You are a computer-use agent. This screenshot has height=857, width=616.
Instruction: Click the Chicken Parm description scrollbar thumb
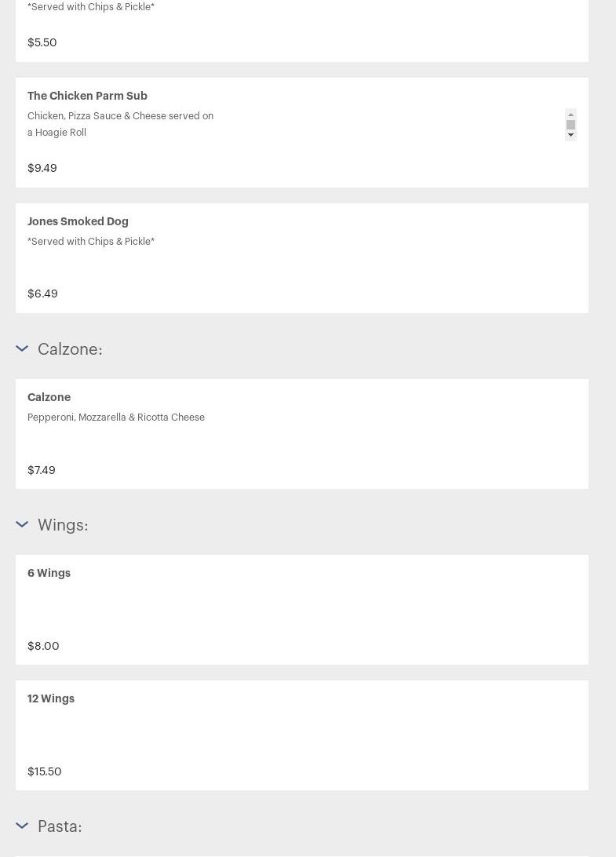(x=570, y=124)
